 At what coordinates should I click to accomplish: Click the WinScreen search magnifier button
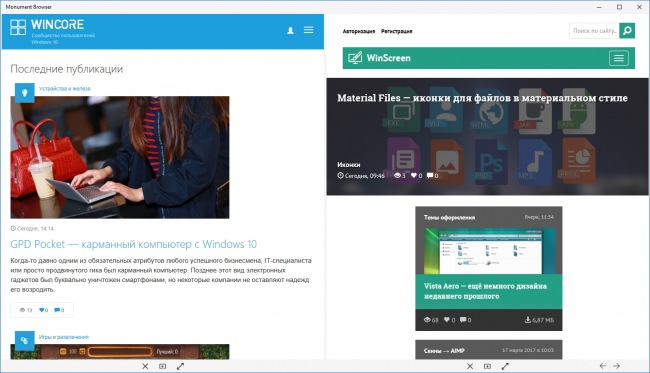coord(627,31)
